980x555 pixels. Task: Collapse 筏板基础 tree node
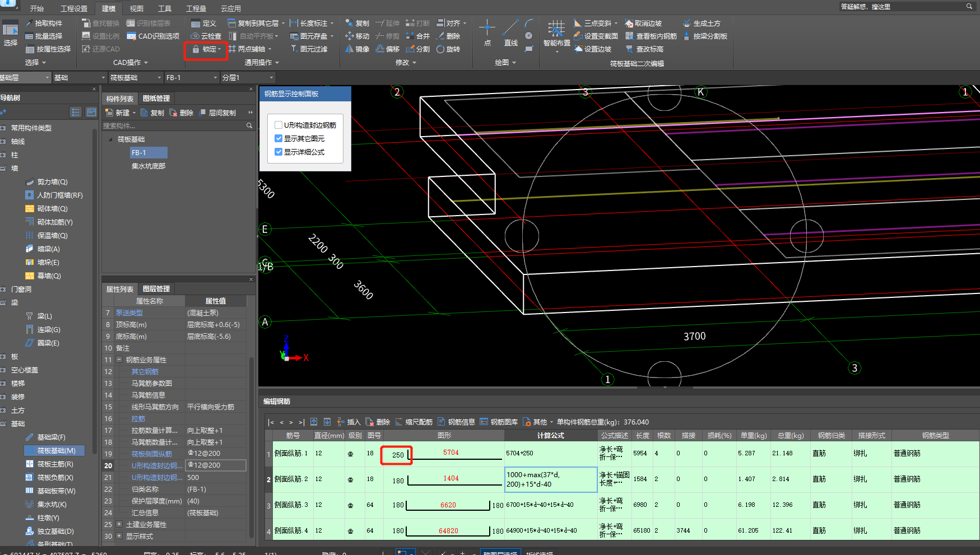coord(110,139)
